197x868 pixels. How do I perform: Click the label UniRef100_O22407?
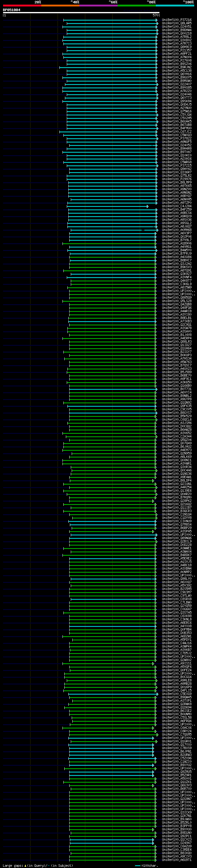177,84
